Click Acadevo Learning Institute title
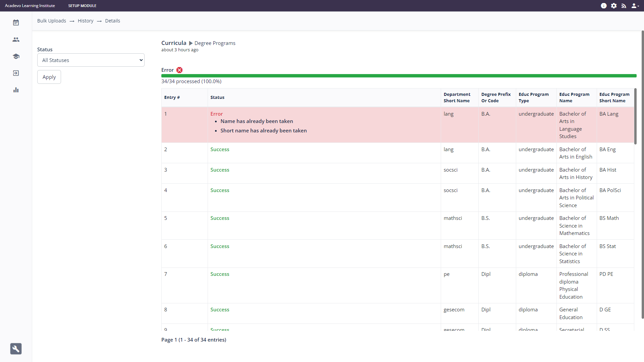This screenshot has width=644, height=362. point(30,6)
